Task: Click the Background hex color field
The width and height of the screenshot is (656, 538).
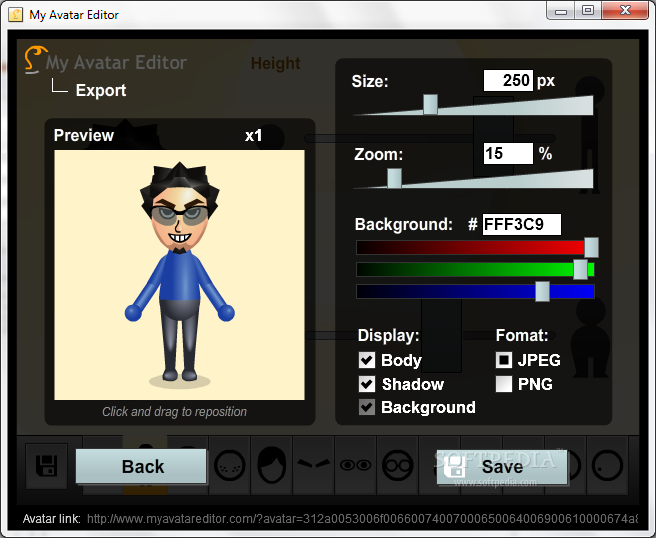Action: (521, 225)
